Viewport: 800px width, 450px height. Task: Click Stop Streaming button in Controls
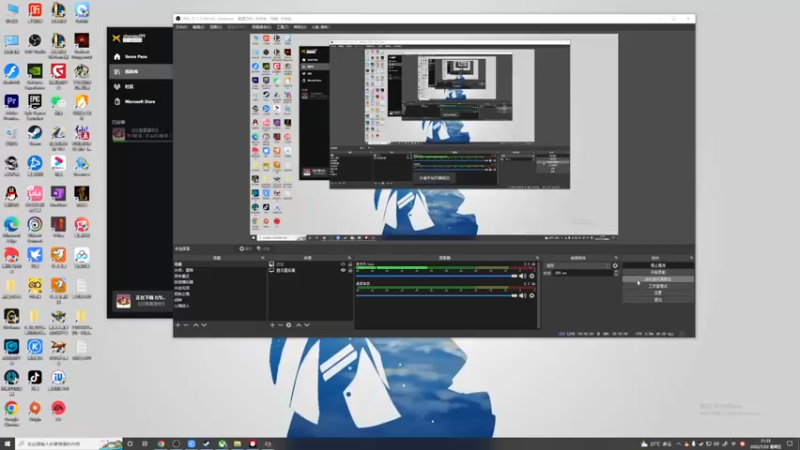[658, 266]
